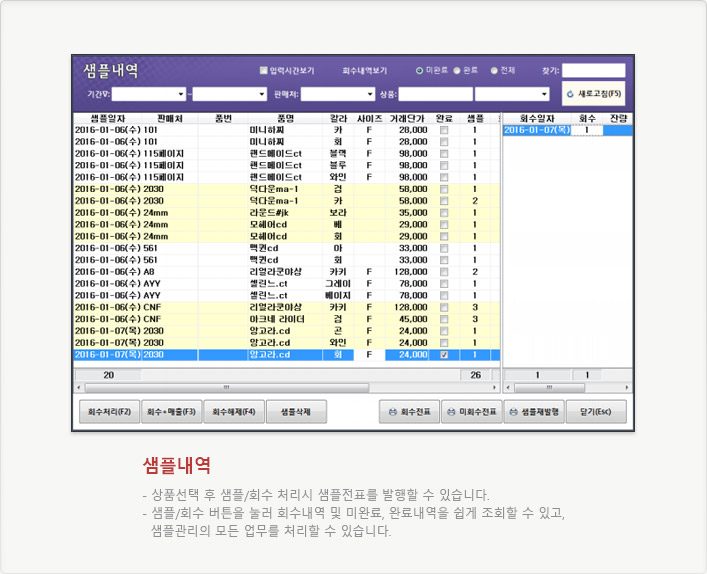Open the 기간 start date dropdown

tap(181, 94)
